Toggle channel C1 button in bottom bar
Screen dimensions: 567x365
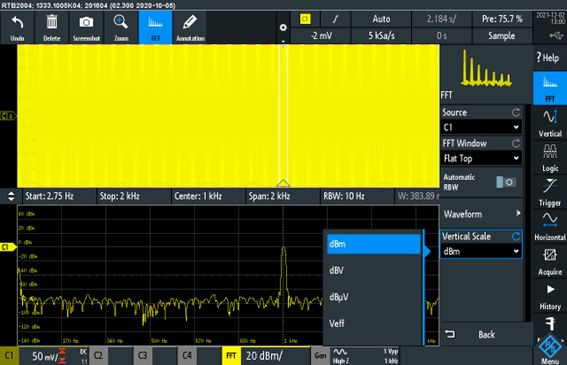[9, 356]
